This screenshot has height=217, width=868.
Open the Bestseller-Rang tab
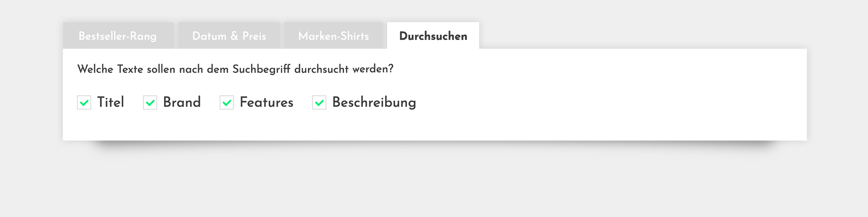pos(118,36)
